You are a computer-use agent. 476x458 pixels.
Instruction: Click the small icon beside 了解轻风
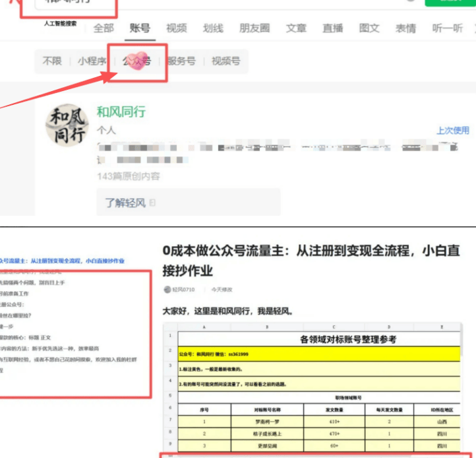153,203
